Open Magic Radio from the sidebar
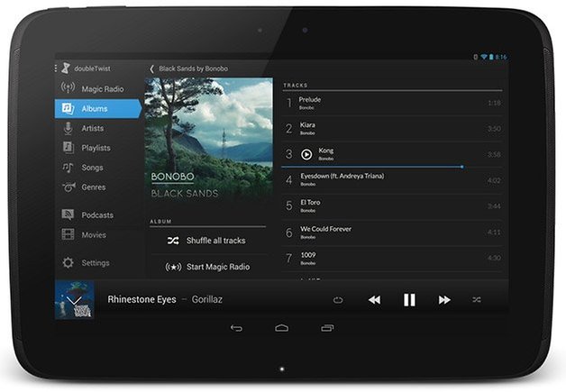This screenshot has height=392, width=566. tap(98, 88)
